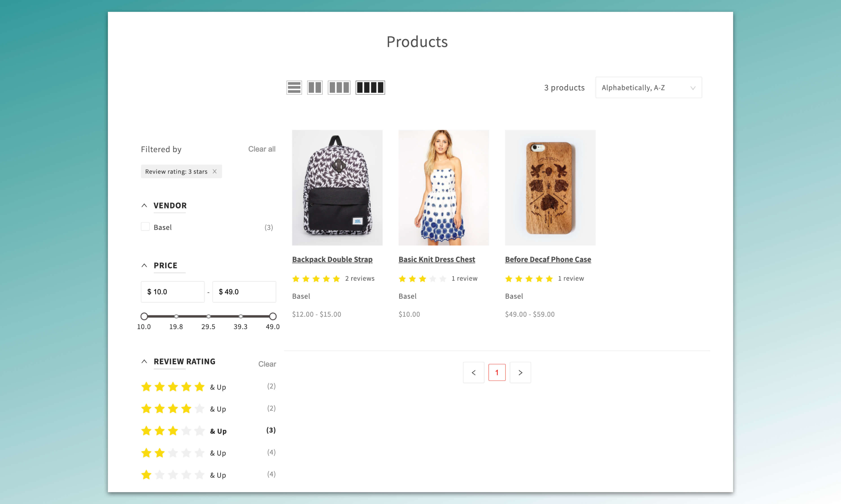Collapse the Vendor filter section
Image resolution: width=841 pixels, height=504 pixels.
click(x=144, y=205)
